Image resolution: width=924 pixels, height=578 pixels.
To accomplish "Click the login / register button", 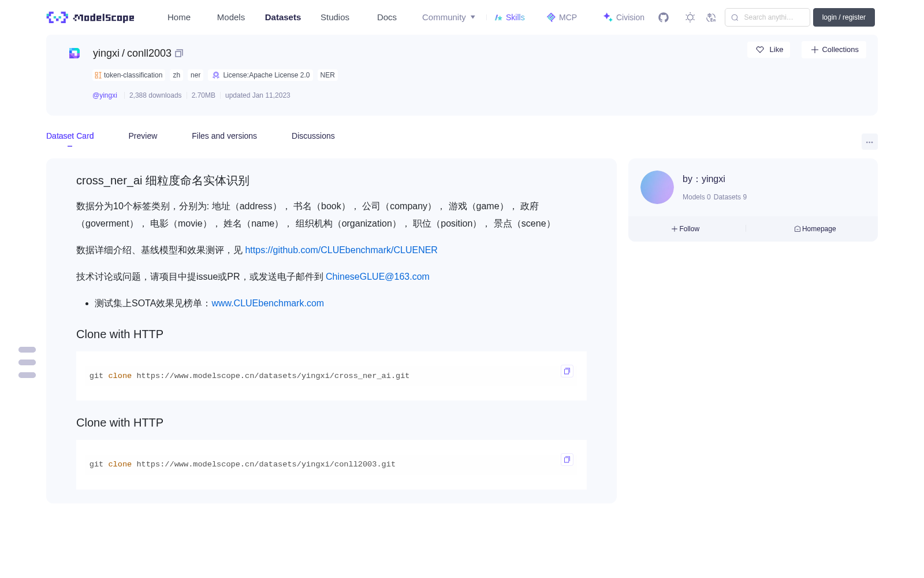I will [844, 17].
